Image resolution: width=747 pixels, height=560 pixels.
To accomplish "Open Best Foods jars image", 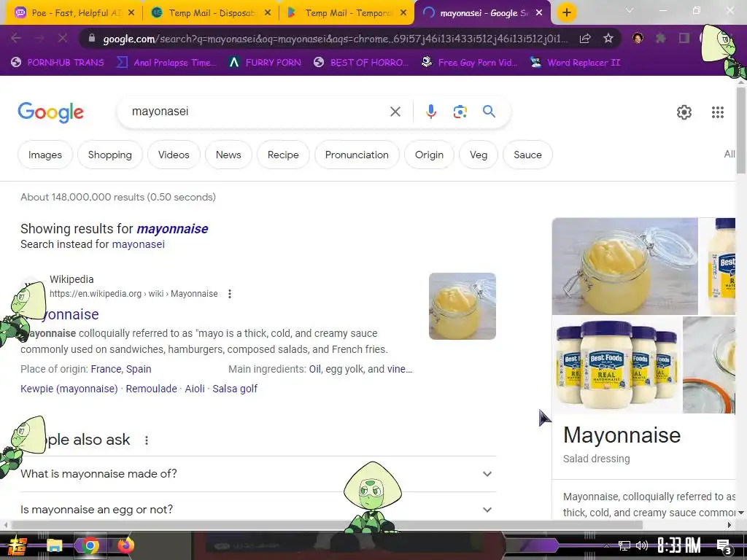I will (x=617, y=365).
